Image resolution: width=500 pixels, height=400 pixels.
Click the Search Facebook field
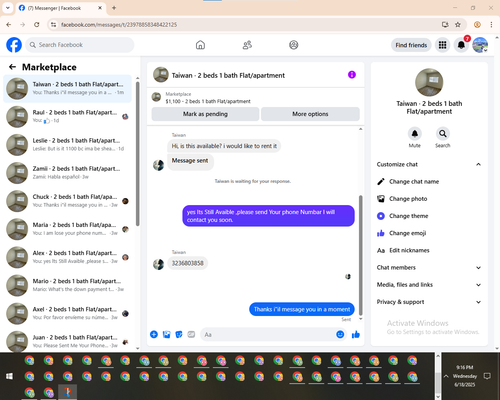point(80,45)
